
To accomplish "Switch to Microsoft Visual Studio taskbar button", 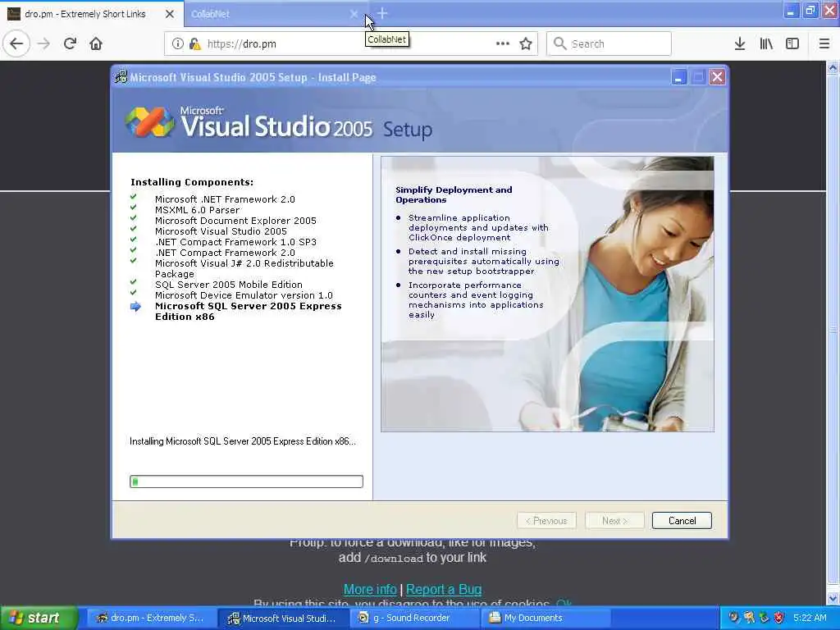I will click(283, 619).
